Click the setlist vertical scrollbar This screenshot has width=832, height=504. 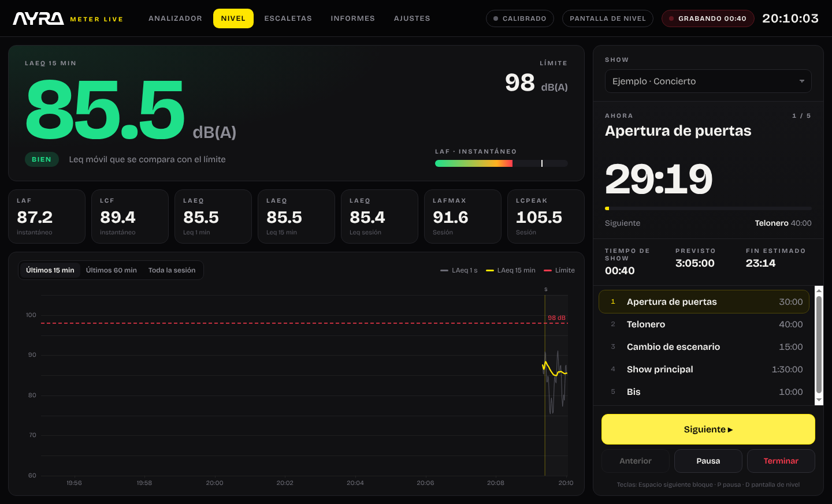coord(819,345)
